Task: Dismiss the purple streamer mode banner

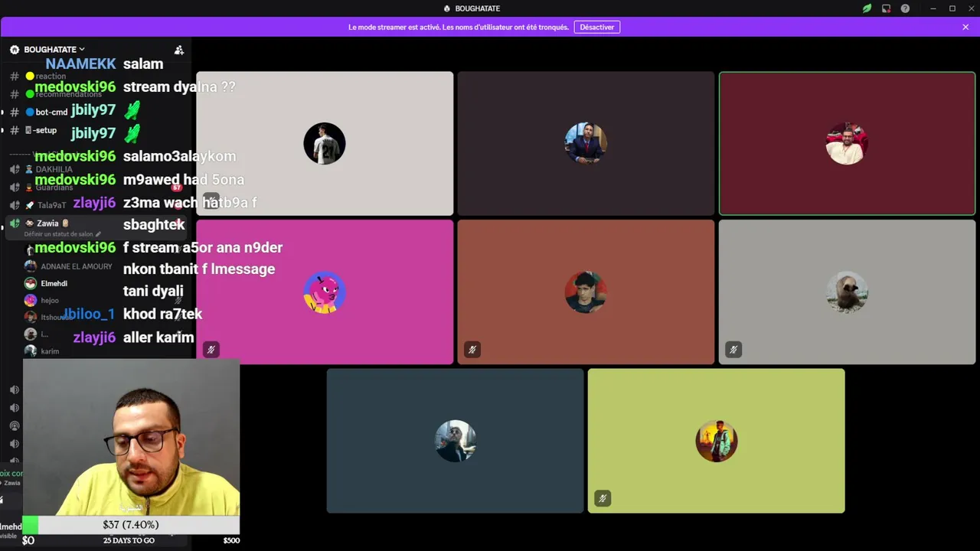Action: (x=965, y=27)
